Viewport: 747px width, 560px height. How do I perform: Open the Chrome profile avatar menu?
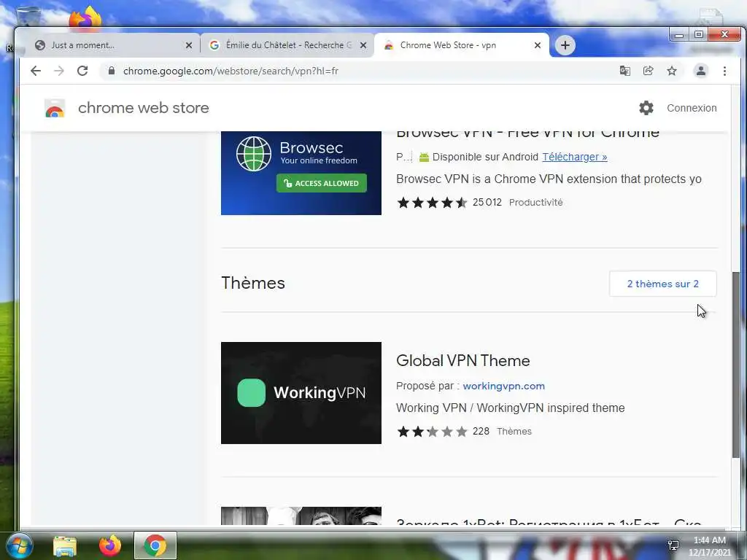click(701, 71)
